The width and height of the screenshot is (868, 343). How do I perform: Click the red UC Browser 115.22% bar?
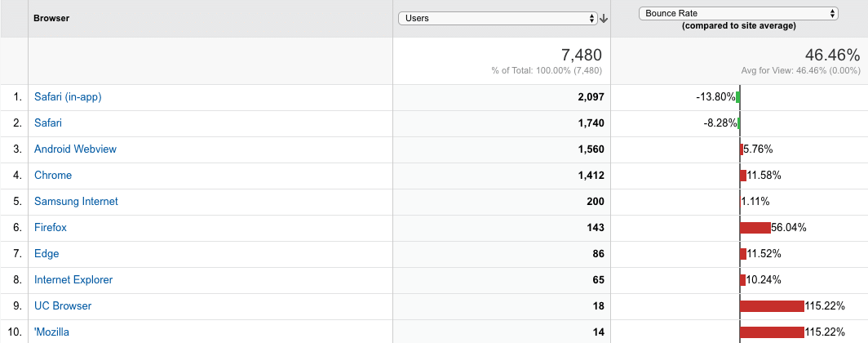772,306
